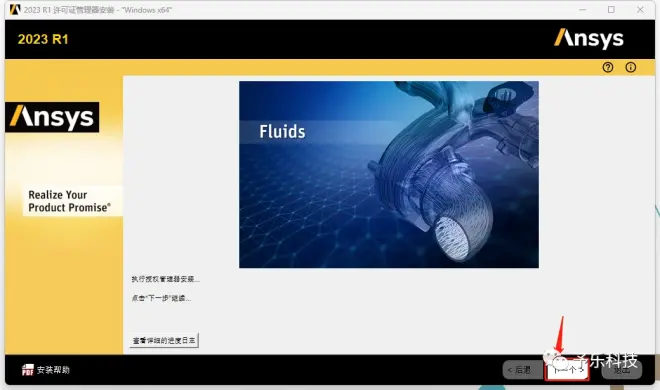
Task: Click the 安装帮助 help link
Action: [53, 370]
